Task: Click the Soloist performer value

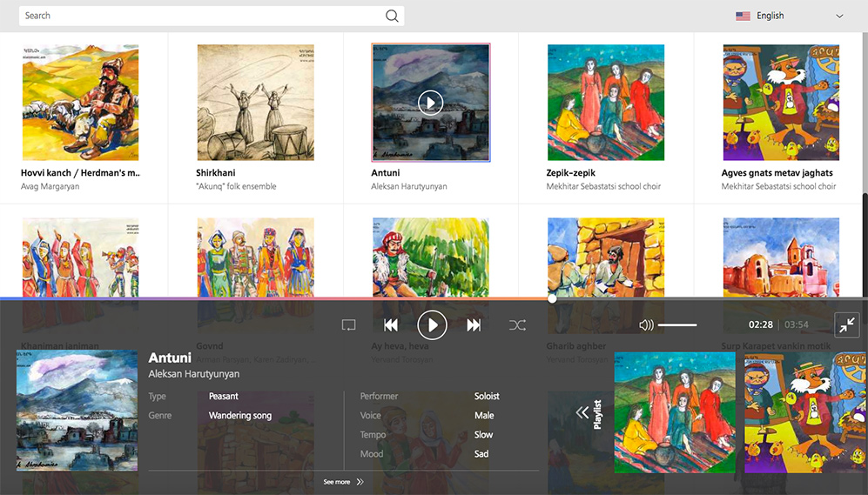Action: pos(487,396)
